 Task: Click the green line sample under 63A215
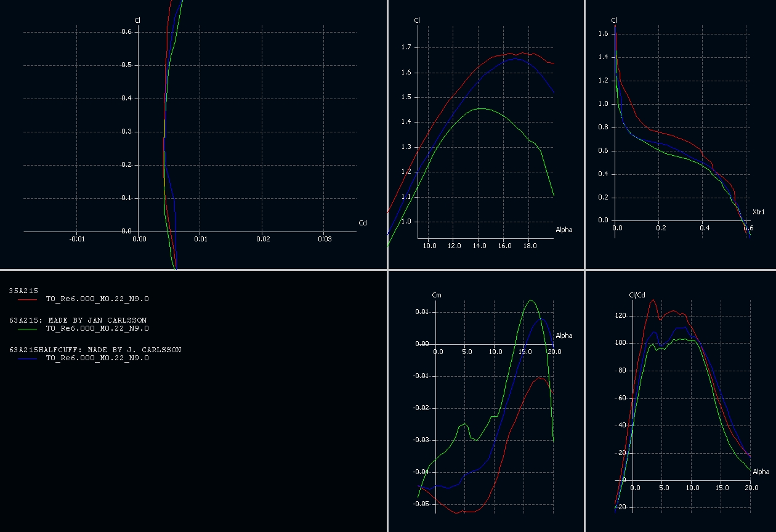[x=28, y=329]
